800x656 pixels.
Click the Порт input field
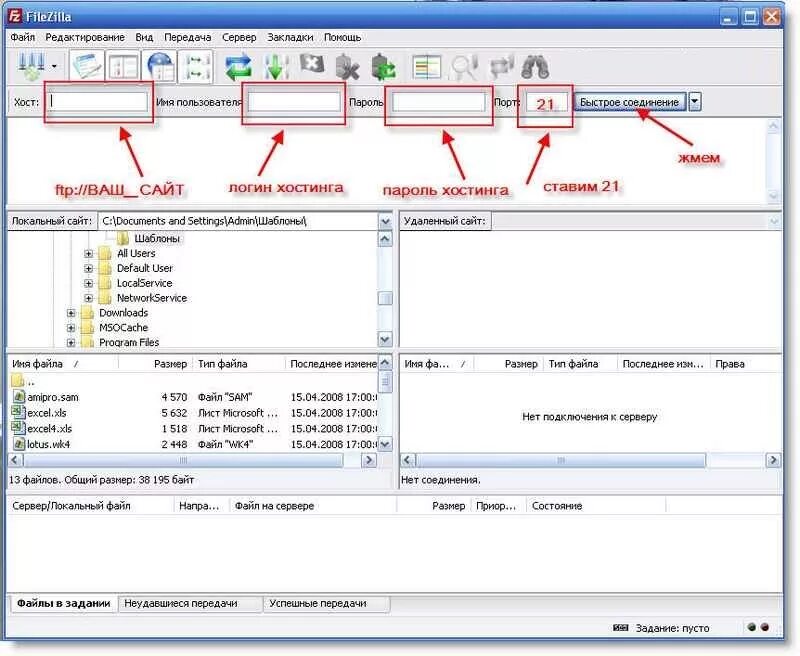click(546, 103)
